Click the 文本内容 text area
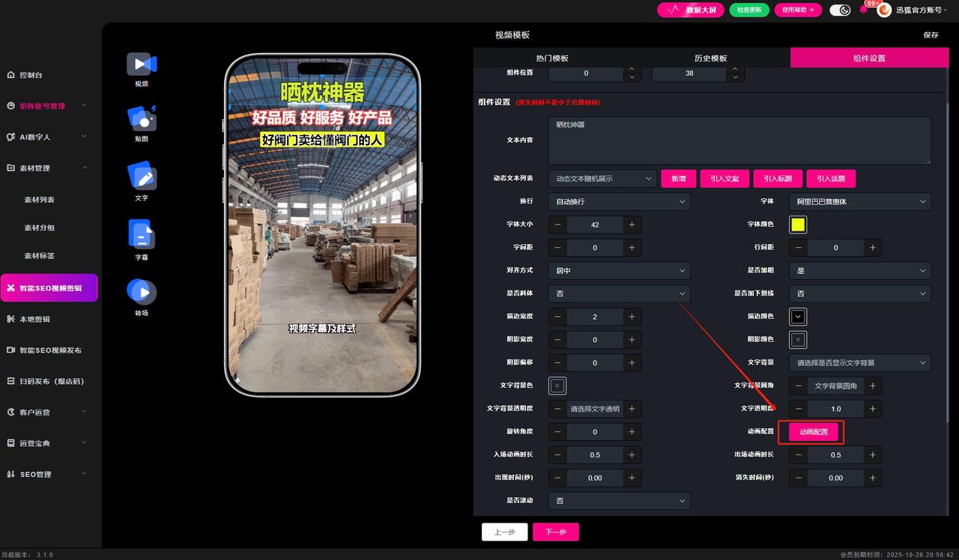 pyautogui.click(x=739, y=140)
